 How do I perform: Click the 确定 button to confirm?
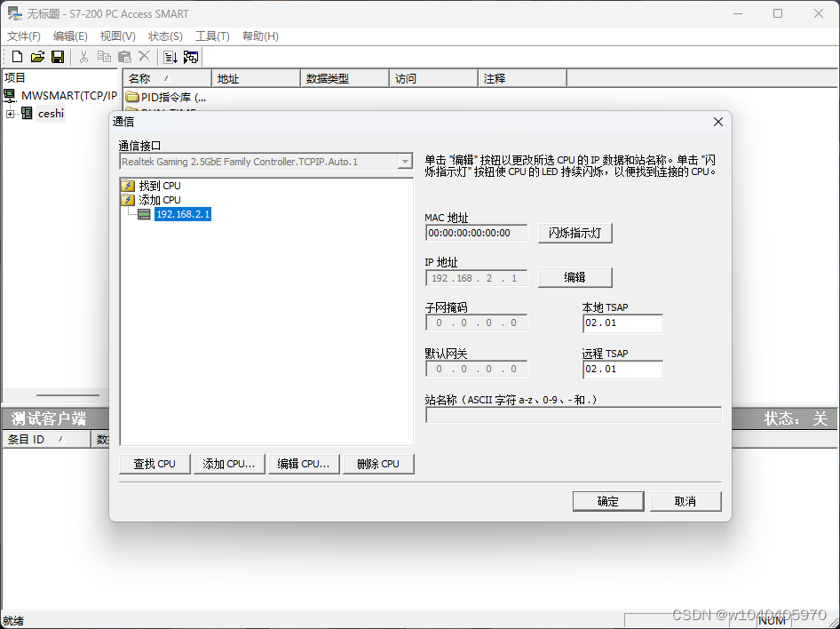tap(607, 500)
